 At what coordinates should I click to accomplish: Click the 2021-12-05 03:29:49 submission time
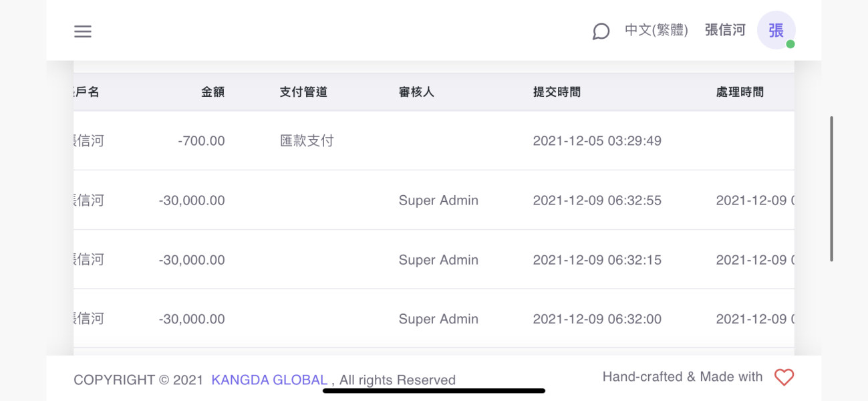pos(597,141)
